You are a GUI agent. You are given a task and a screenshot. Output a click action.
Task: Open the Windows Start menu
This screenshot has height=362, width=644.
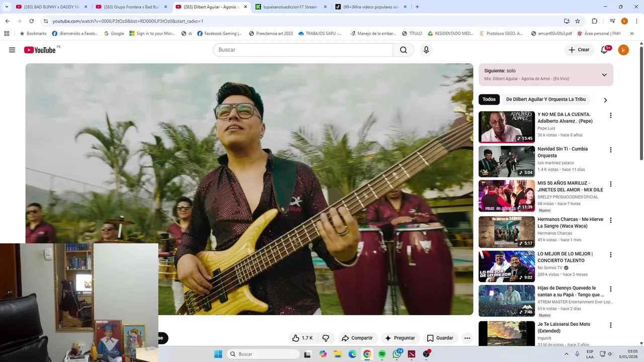pos(218,354)
